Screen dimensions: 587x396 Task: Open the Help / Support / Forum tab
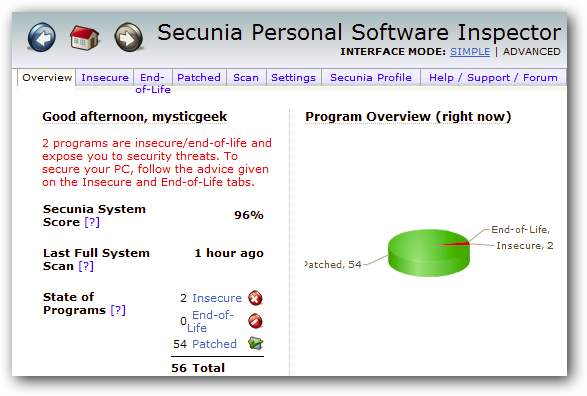pyautogui.click(x=493, y=77)
